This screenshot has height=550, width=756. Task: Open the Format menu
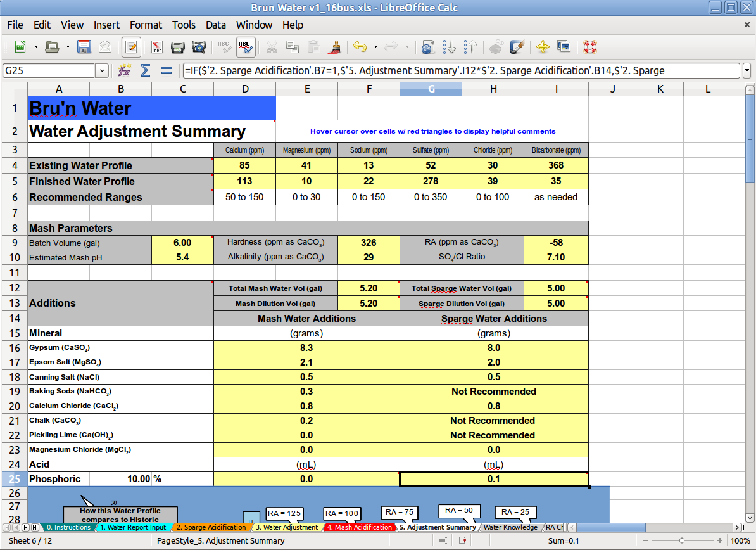146,25
